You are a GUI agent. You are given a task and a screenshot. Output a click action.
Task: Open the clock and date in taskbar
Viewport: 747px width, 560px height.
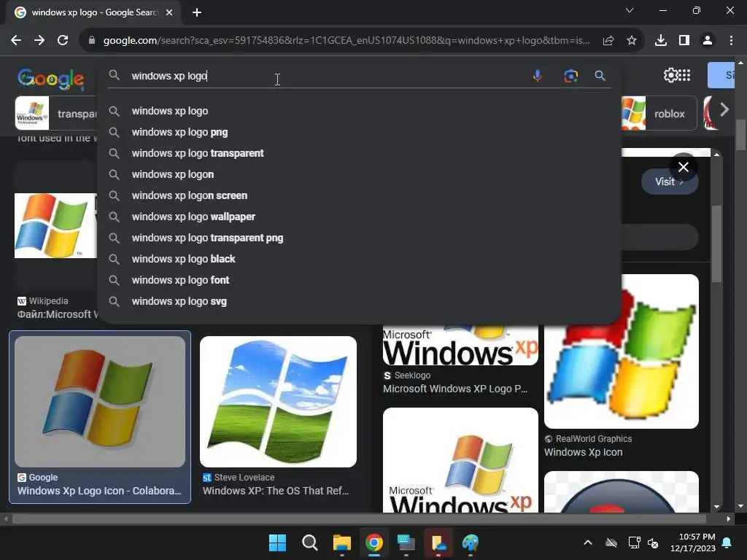(x=692, y=542)
